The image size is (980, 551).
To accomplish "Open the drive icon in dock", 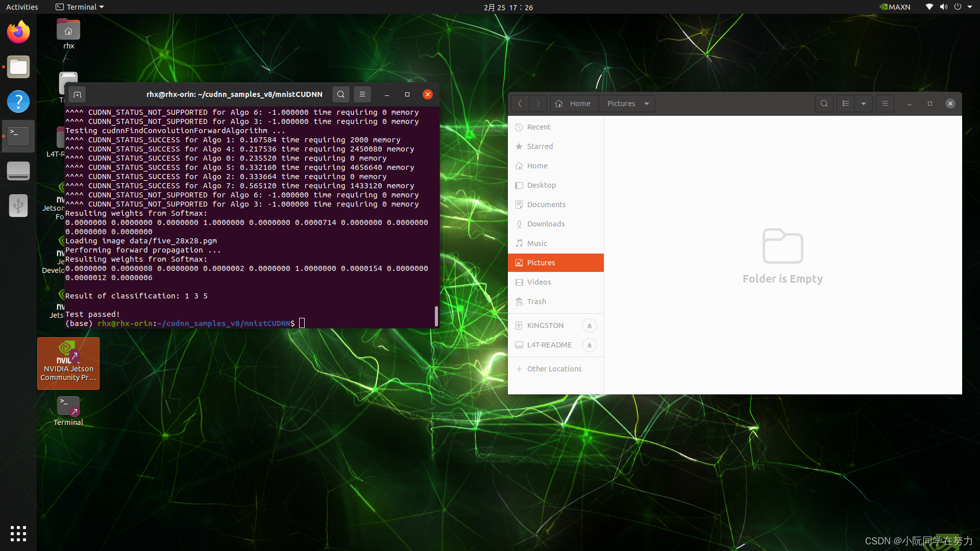I will click(x=18, y=171).
